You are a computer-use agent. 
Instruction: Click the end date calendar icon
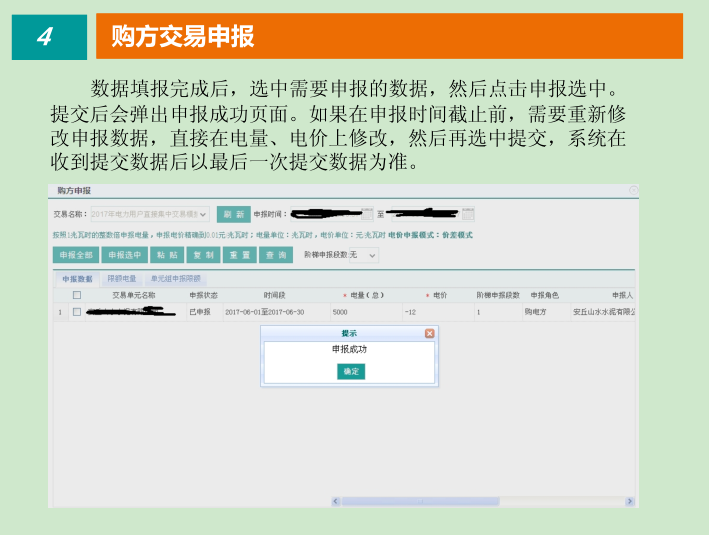point(468,214)
